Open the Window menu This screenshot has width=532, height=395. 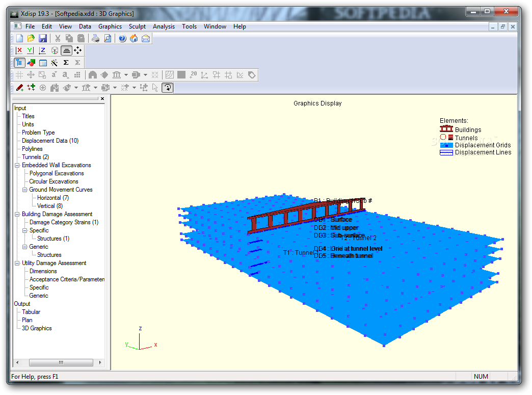tap(215, 27)
